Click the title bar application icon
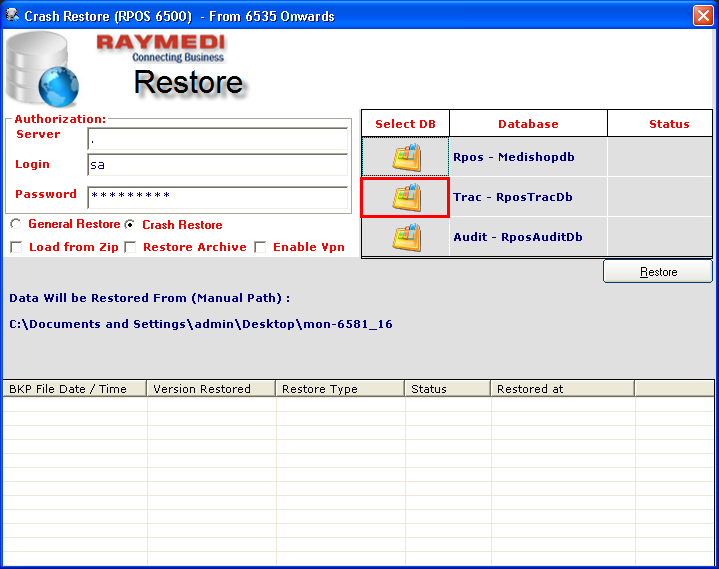 click(12, 15)
